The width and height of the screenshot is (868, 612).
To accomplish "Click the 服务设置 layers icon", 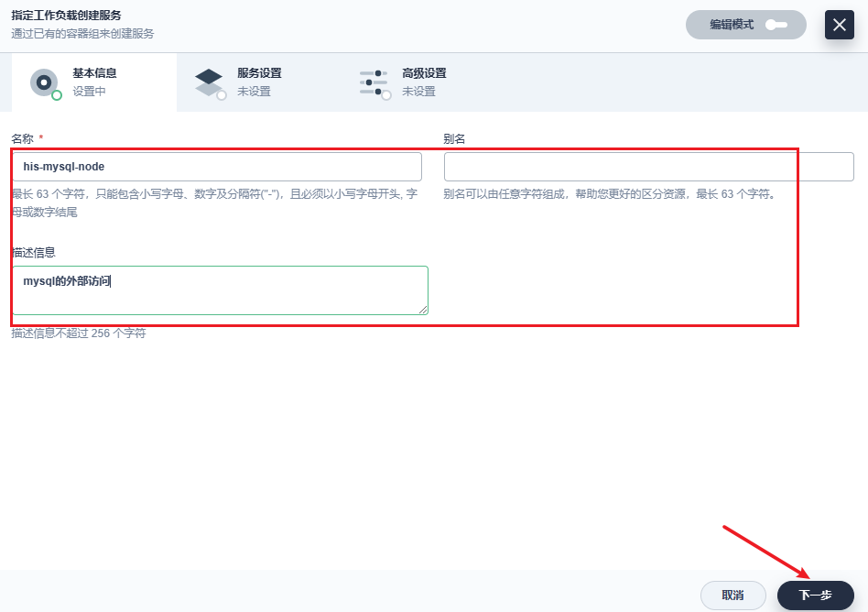I will 208,81.
